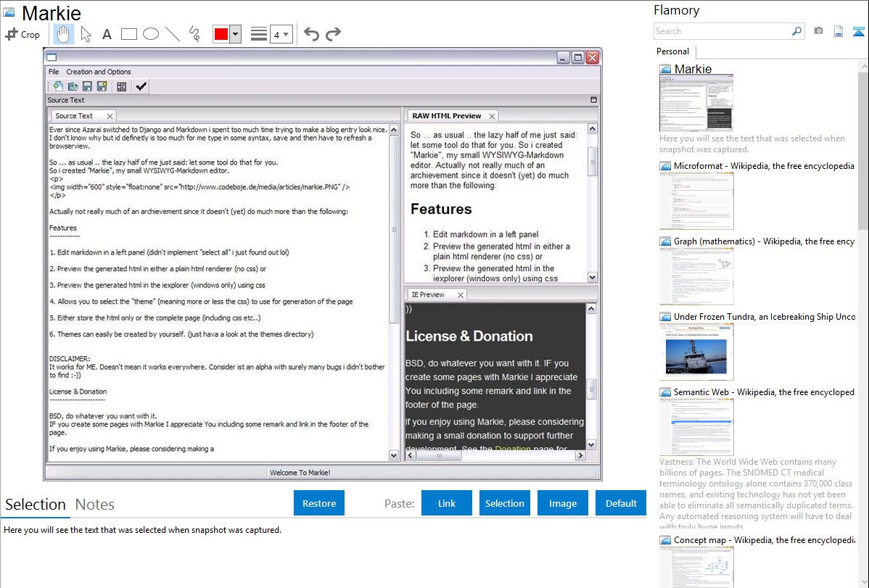Open the Under Frozen Tundra snapshot thumbnail
Viewport: 869px width, 588px height.
tap(696, 352)
